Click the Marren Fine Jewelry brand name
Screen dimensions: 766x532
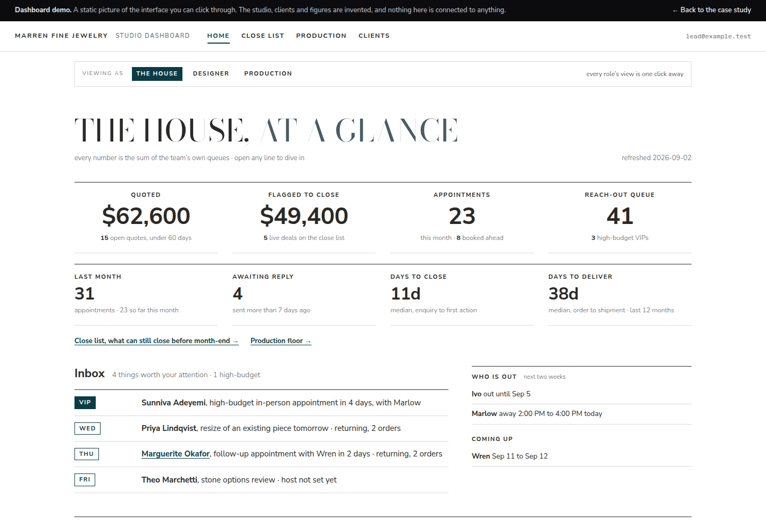61,36
